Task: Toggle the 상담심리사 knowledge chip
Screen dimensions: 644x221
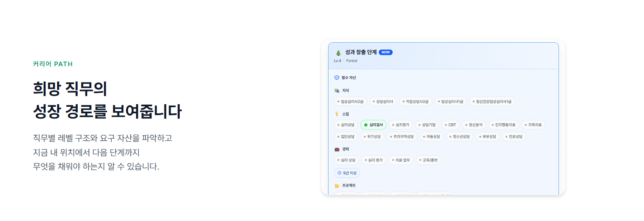Action: [383, 102]
